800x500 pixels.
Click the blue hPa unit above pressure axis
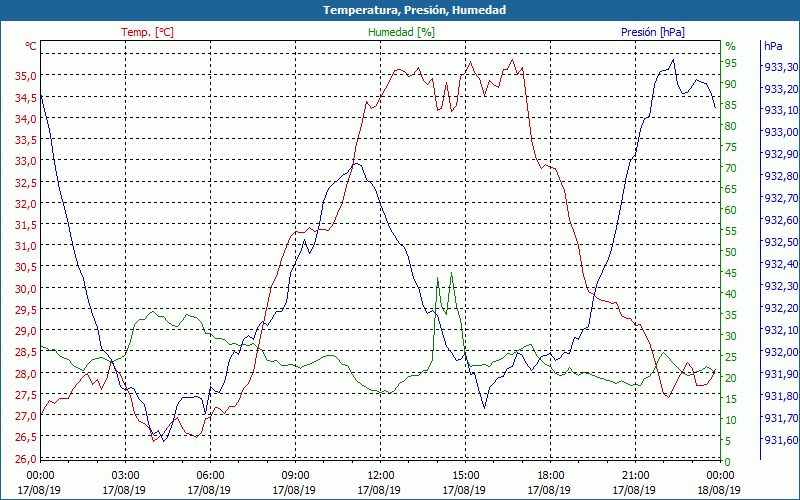tap(773, 46)
